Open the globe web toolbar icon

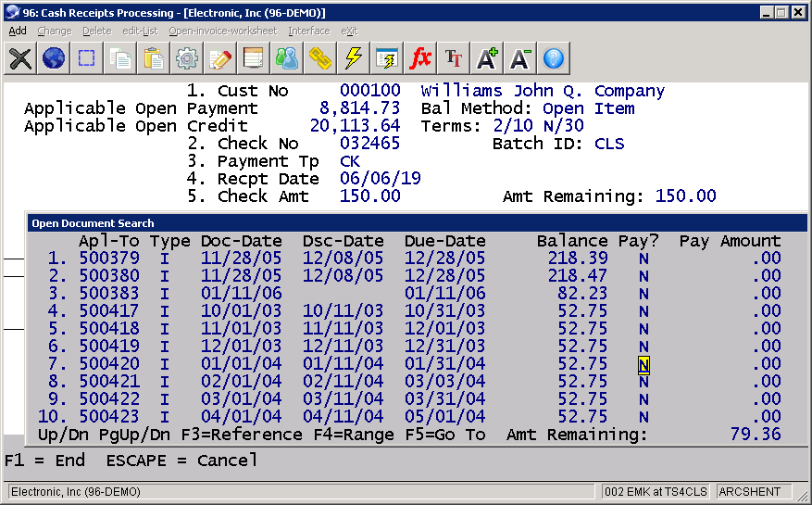54,58
